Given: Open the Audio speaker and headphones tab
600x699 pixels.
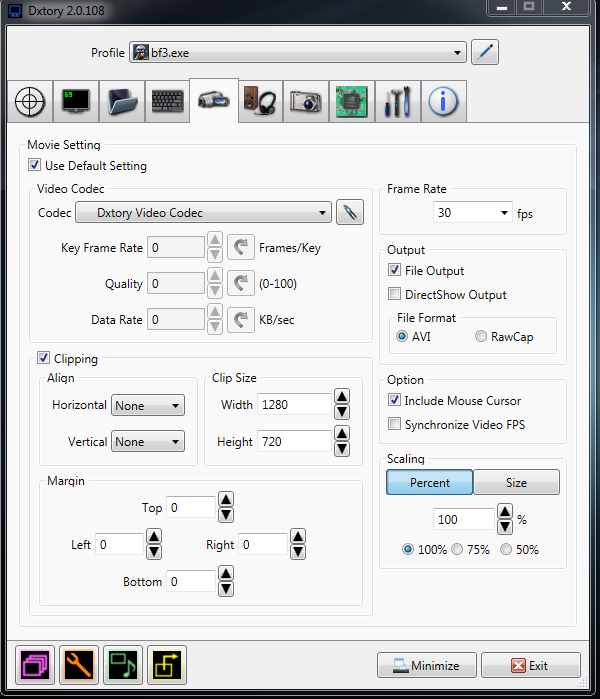Looking at the screenshot, I should (x=260, y=102).
